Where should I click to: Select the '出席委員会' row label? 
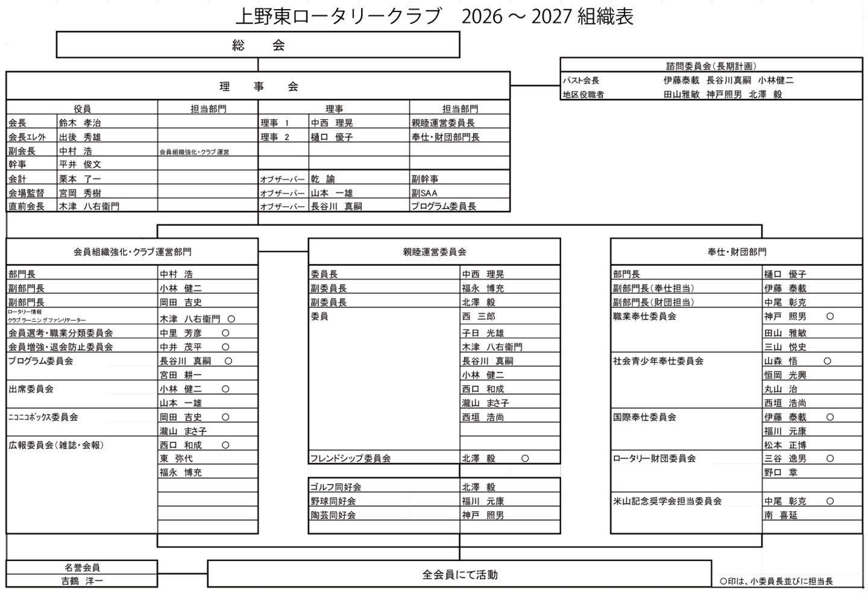pos(31,389)
